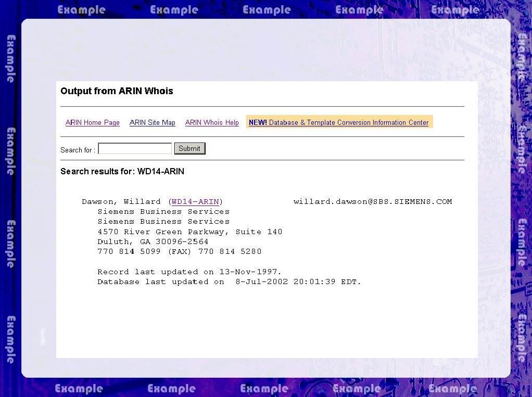Open the ARIN Home Page link

click(x=92, y=122)
